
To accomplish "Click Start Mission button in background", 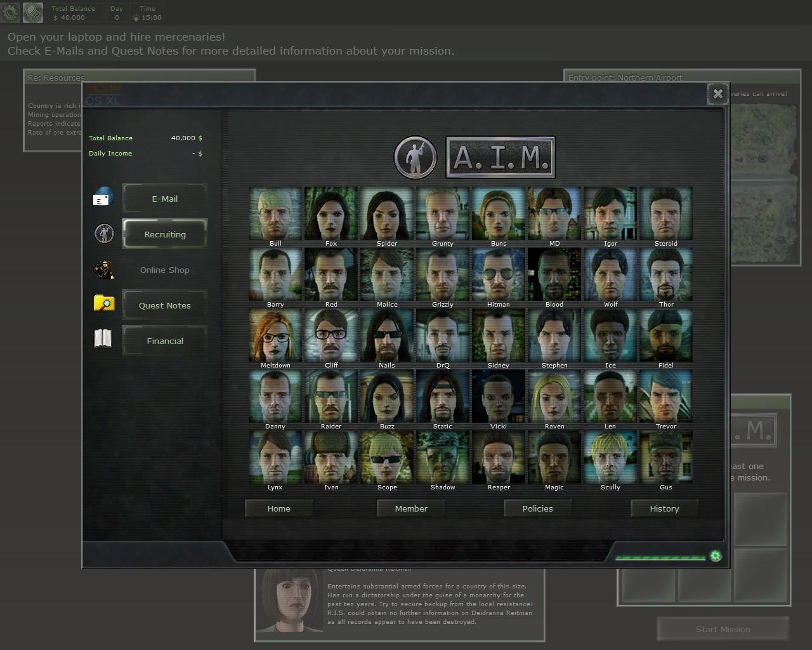I will coord(723,629).
